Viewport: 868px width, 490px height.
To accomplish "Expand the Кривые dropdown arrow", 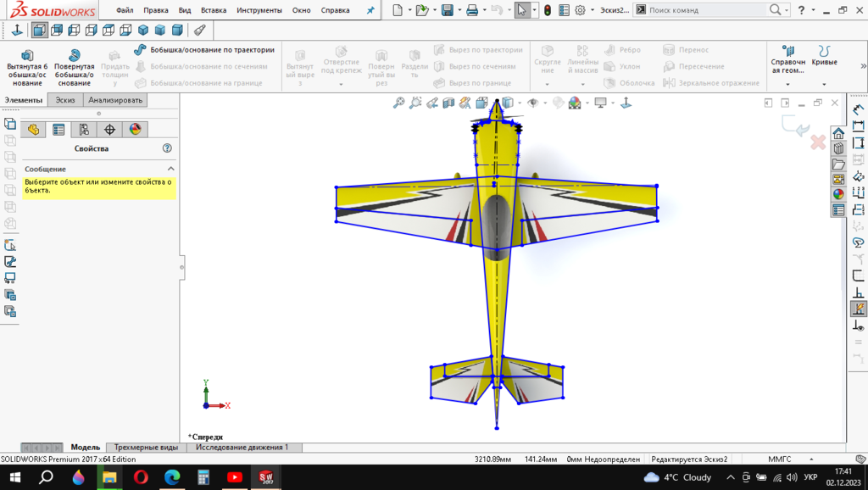I will tap(824, 84).
